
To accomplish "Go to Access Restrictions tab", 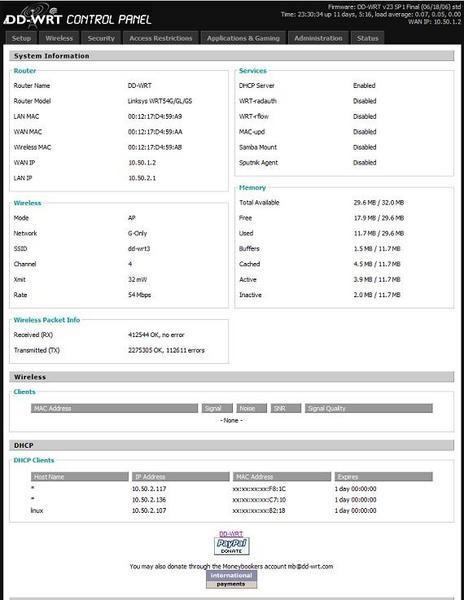I will 161,38.
